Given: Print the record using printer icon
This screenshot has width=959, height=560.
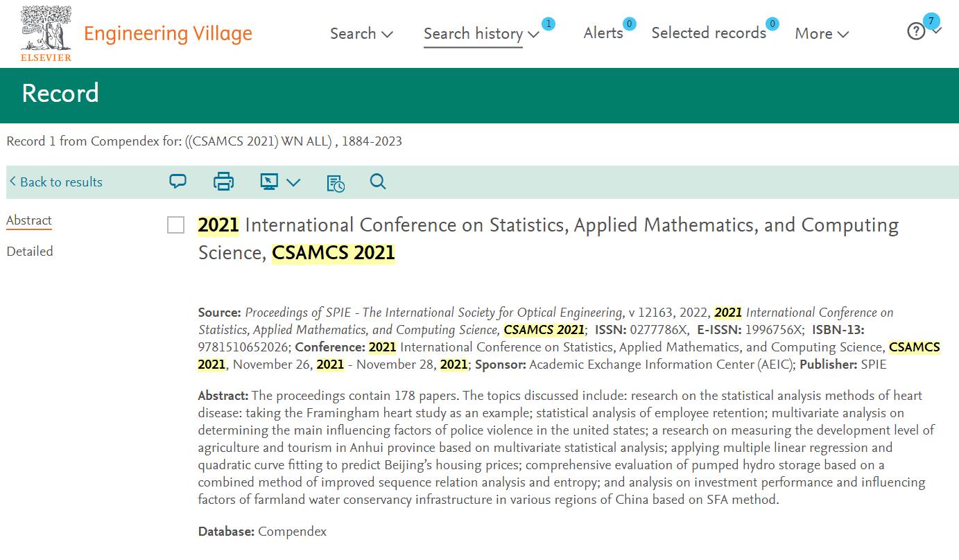Looking at the screenshot, I should tap(223, 182).
